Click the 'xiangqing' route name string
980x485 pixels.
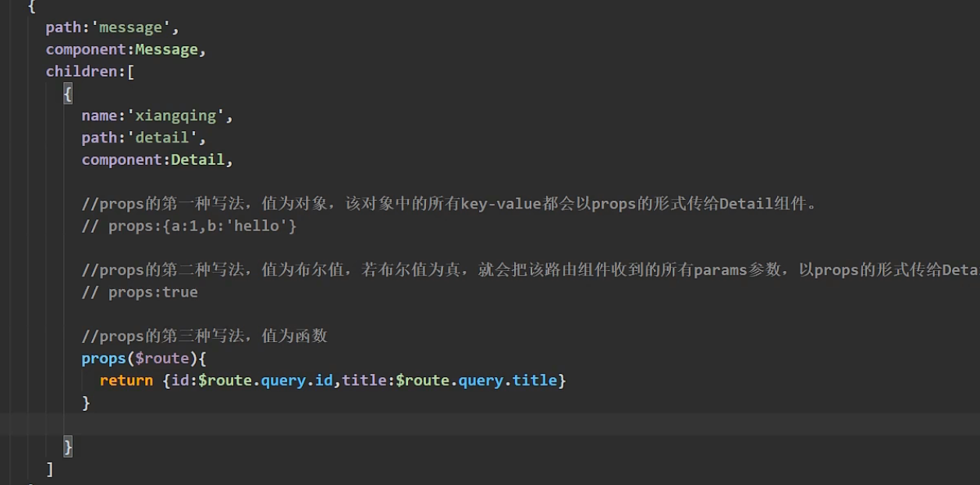click(x=176, y=116)
